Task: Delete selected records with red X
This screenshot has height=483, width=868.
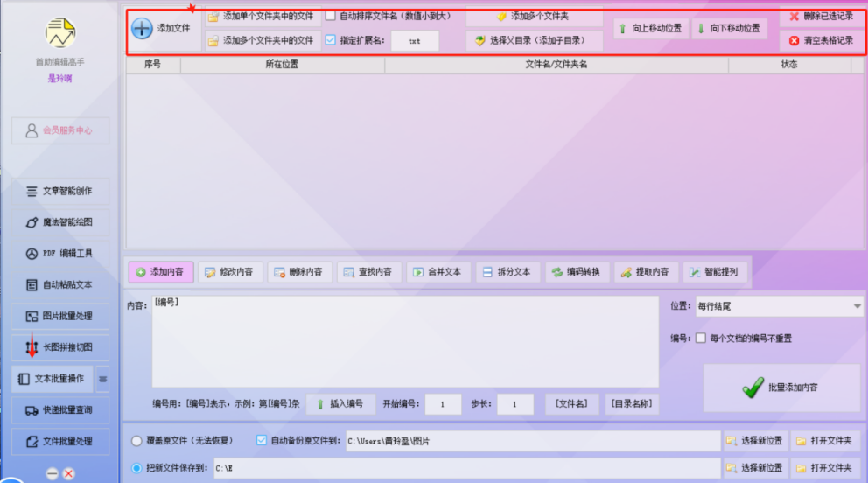Action: (822, 17)
